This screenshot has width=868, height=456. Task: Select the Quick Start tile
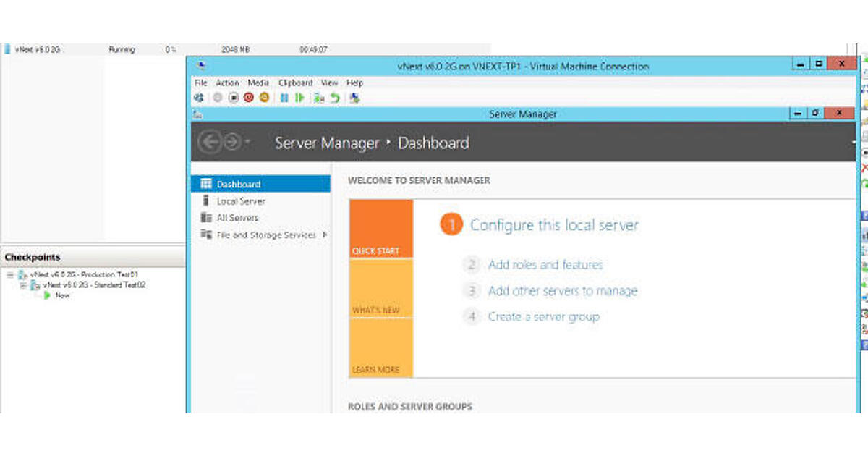(x=381, y=229)
